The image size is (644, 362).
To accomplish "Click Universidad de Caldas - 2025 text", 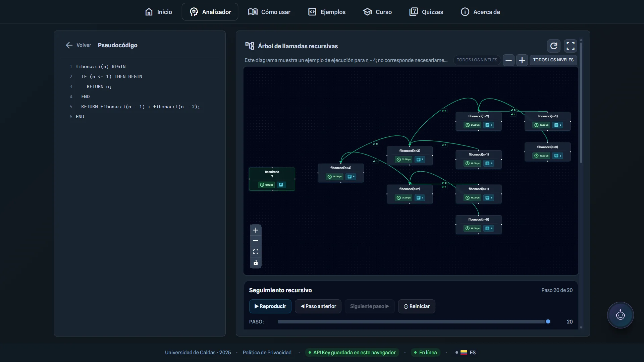I will [198, 353].
